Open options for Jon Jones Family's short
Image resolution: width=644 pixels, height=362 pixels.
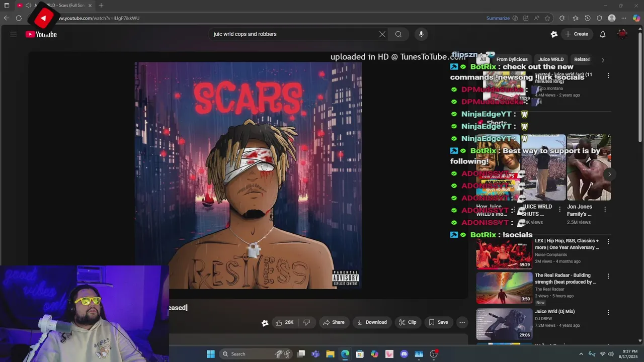[605, 209]
